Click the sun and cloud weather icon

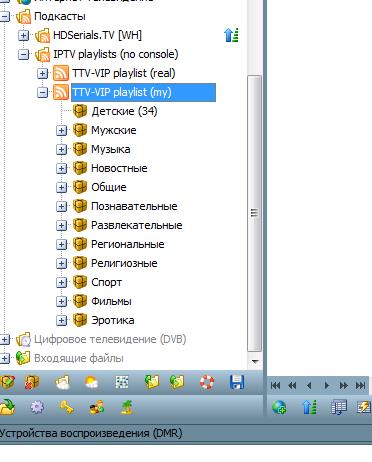click(92, 382)
